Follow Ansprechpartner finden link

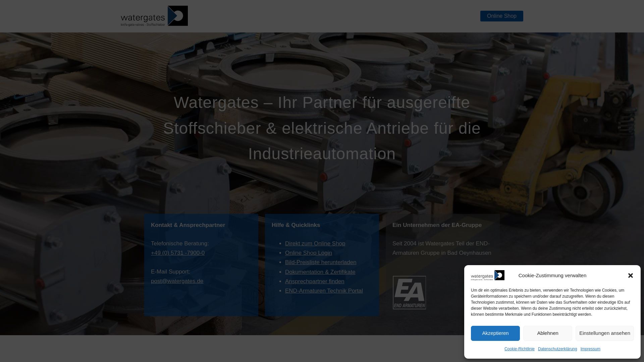(x=315, y=282)
